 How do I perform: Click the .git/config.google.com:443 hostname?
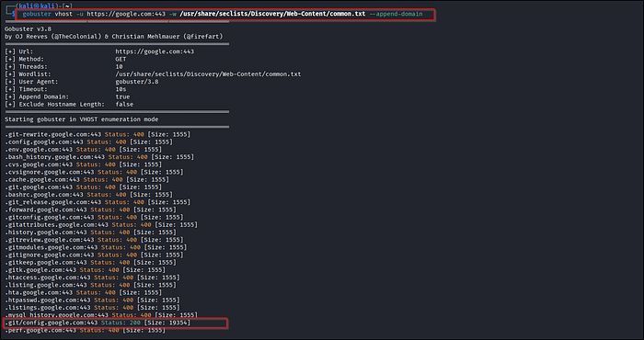52,323
